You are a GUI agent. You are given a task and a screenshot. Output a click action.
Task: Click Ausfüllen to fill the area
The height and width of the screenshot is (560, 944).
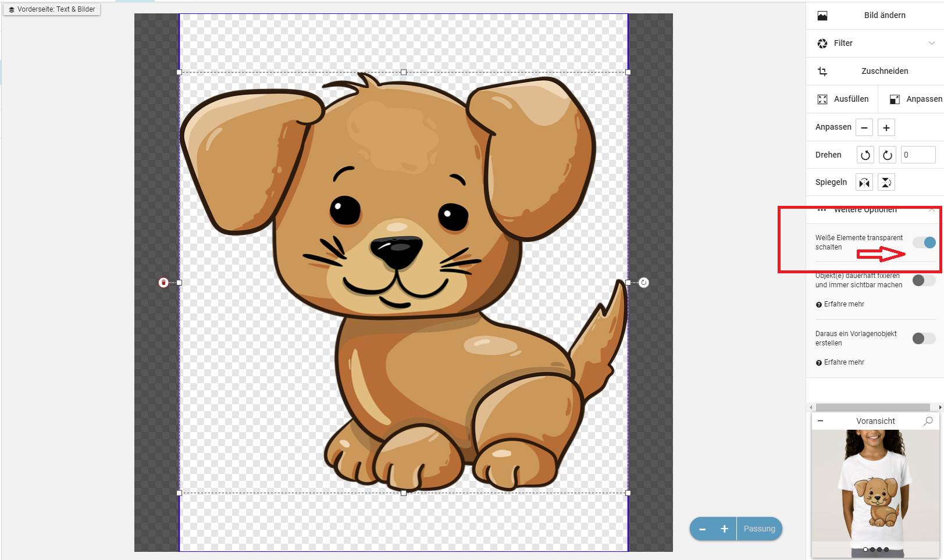point(842,99)
